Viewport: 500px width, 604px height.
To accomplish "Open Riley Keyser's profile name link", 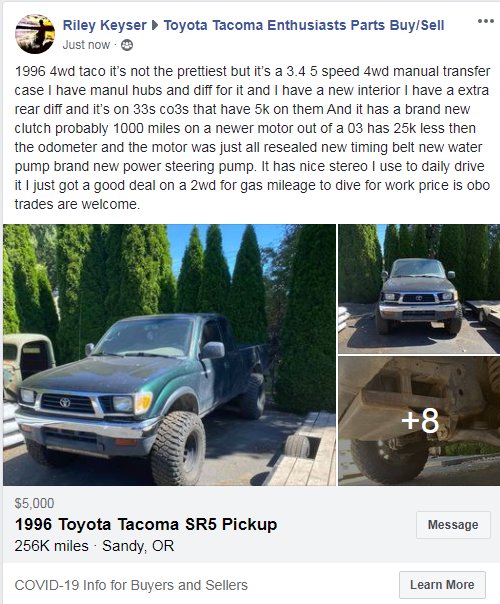I will click(x=104, y=25).
